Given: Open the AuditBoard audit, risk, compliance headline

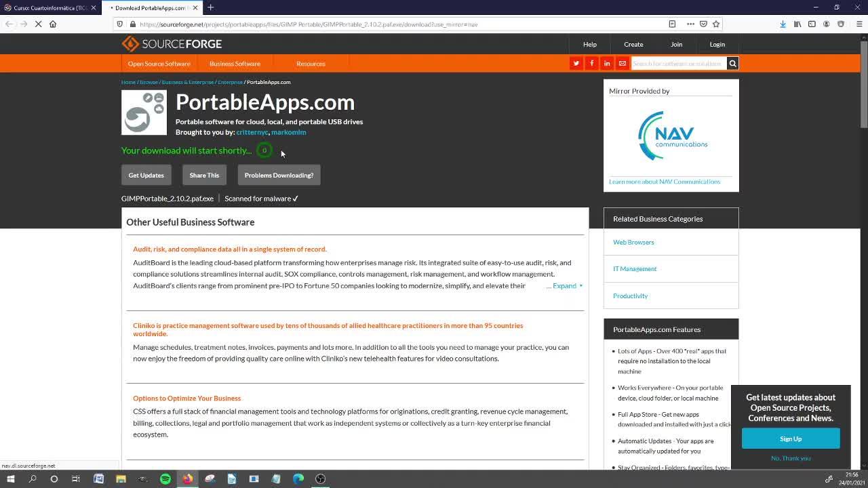Looking at the screenshot, I should (230, 249).
